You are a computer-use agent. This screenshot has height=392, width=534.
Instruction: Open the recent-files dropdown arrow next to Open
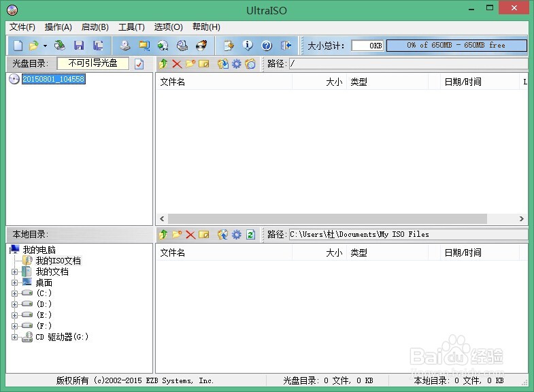point(45,46)
